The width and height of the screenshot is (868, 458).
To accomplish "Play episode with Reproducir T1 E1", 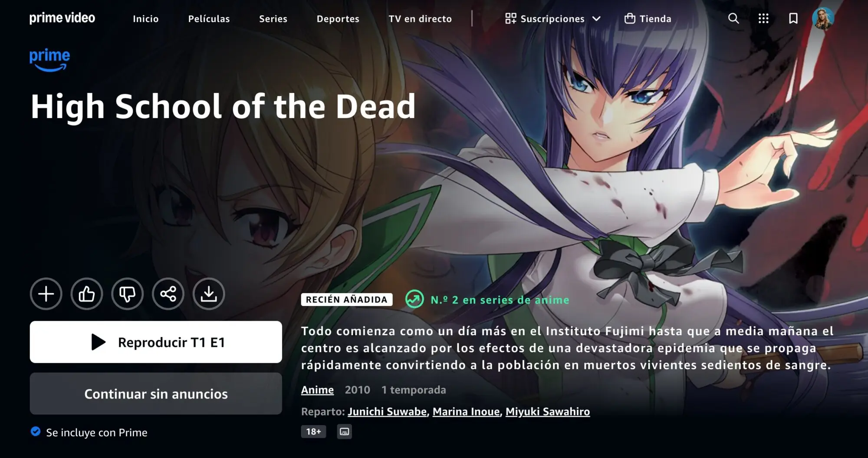I will [x=156, y=342].
